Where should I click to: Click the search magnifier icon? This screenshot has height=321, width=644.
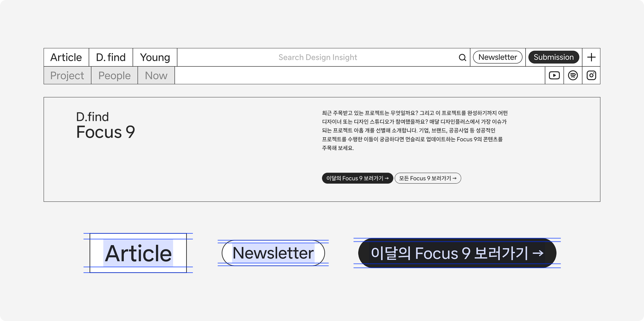pyautogui.click(x=462, y=57)
